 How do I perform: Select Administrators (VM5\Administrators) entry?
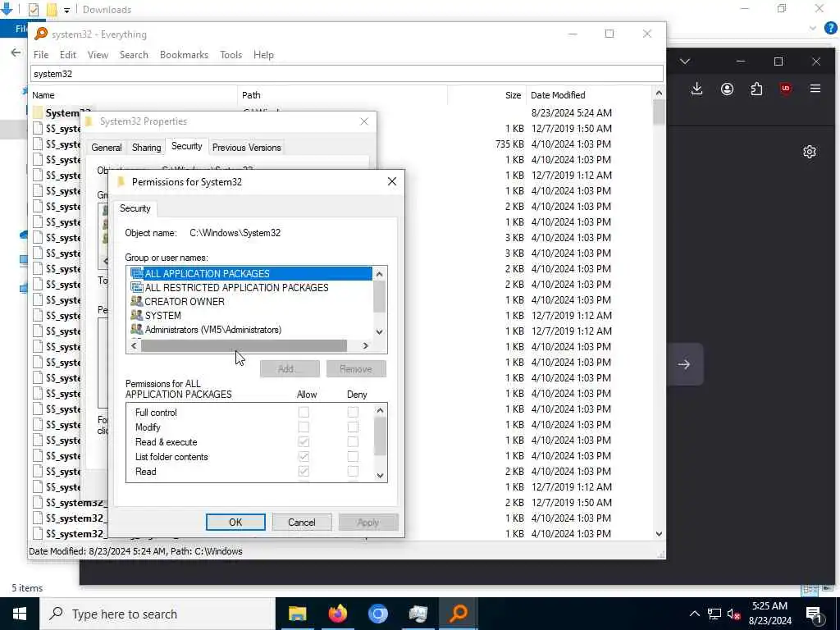pos(213,330)
